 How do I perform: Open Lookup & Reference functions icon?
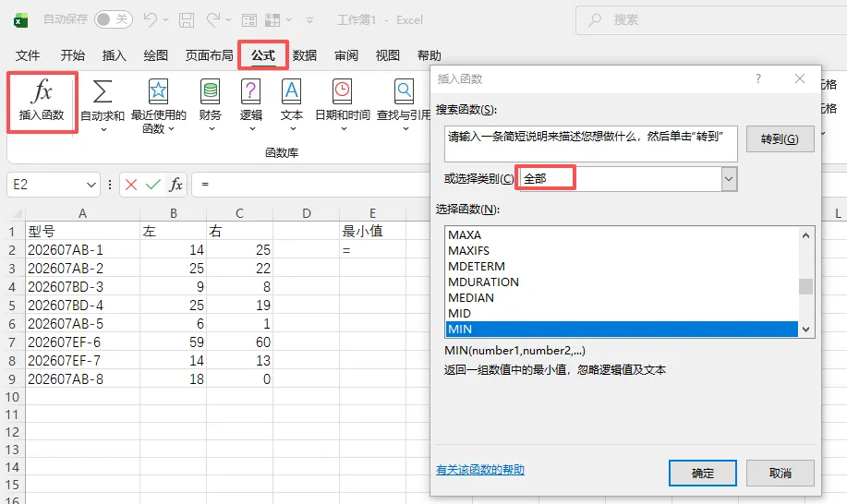coord(404,91)
